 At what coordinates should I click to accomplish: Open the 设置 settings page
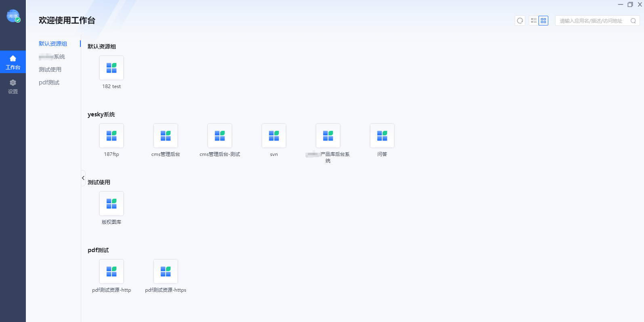(x=13, y=86)
